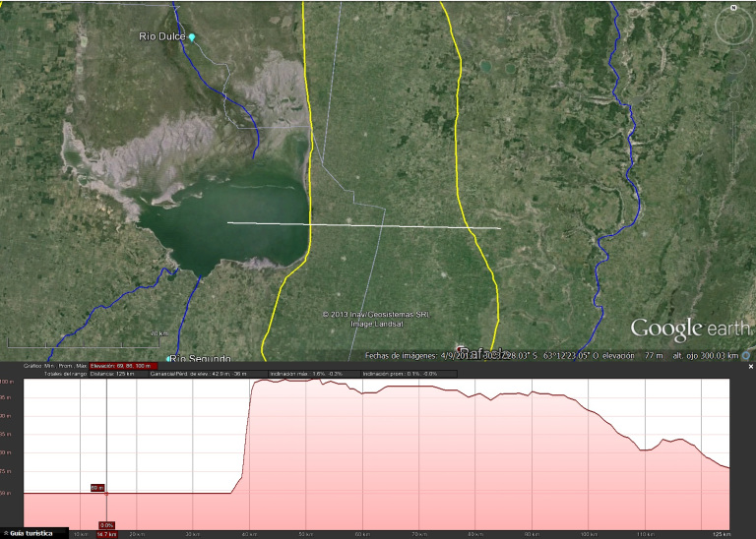This screenshot has width=756, height=539.
Task: Click the Inclinación prom statistic
Action: (400, 374)
